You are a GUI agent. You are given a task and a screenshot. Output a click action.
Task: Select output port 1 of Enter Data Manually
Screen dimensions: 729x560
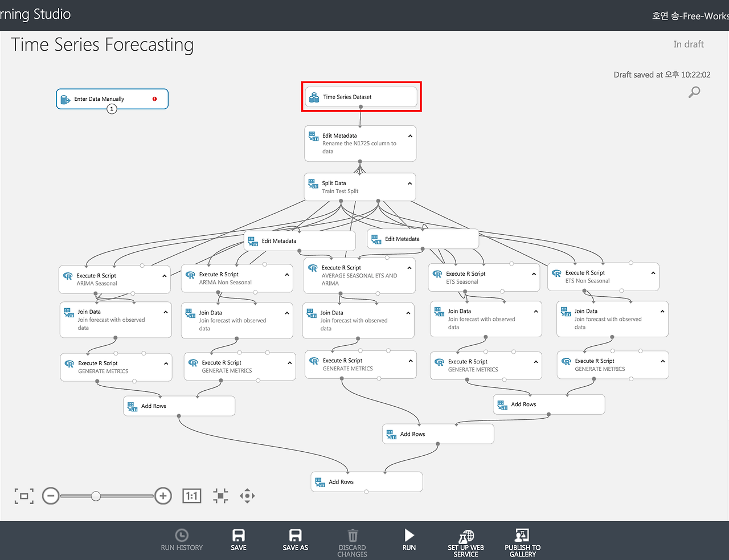tap(112, 108)
